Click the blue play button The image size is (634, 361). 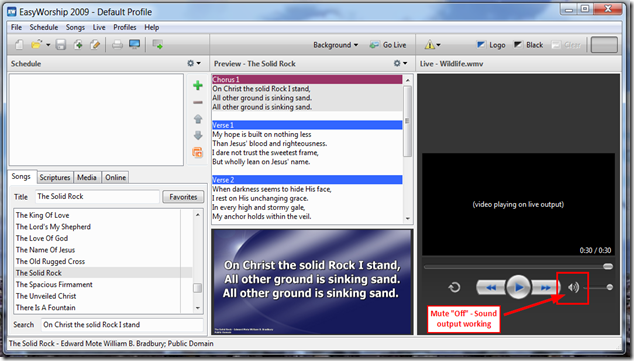tap(518, 287)
